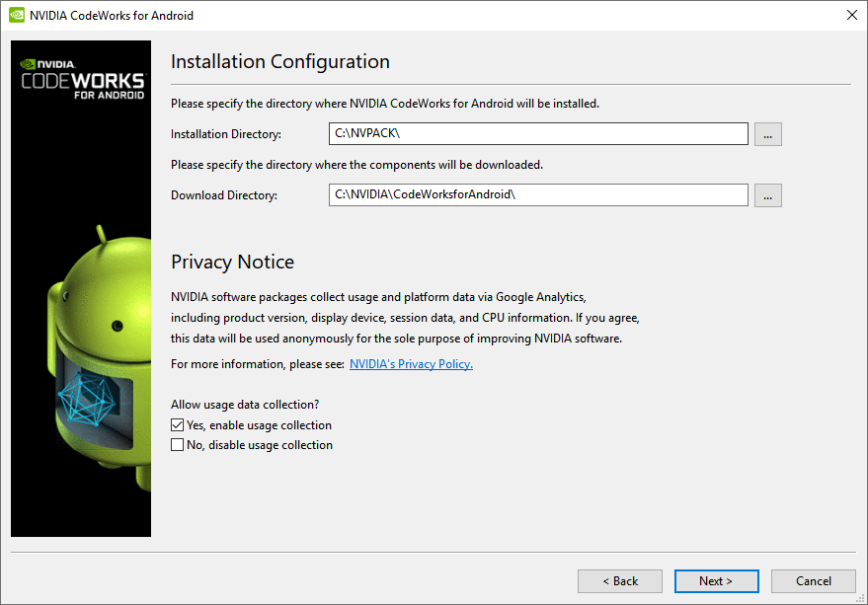Click the 'Allow usage data collection?' text
The height and width of the screenshot is (605, 868).
pos(245,405)
